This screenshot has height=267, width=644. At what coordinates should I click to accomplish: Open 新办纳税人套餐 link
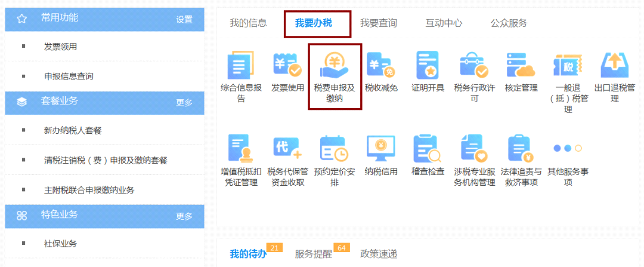coord(73,130)
